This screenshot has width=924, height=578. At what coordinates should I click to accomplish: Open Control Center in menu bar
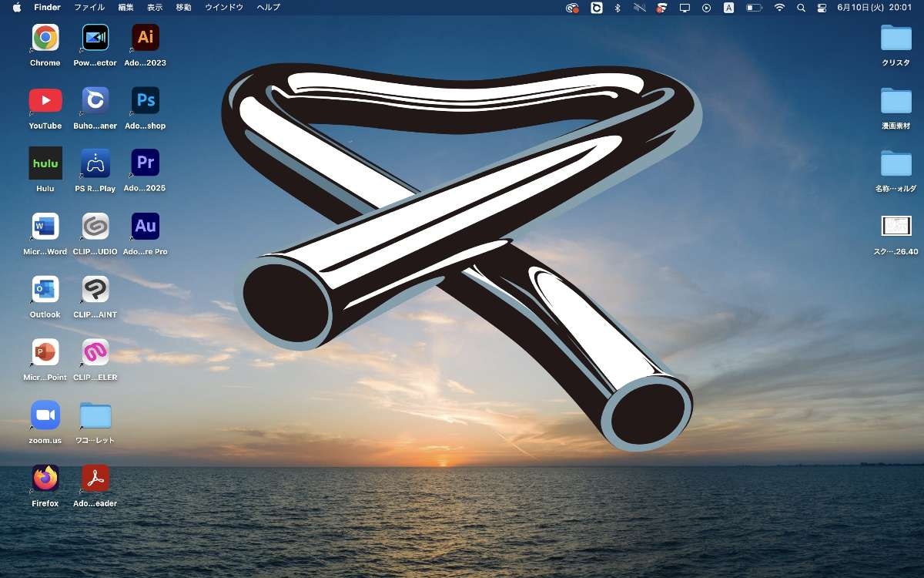click(x=822, y=8)
